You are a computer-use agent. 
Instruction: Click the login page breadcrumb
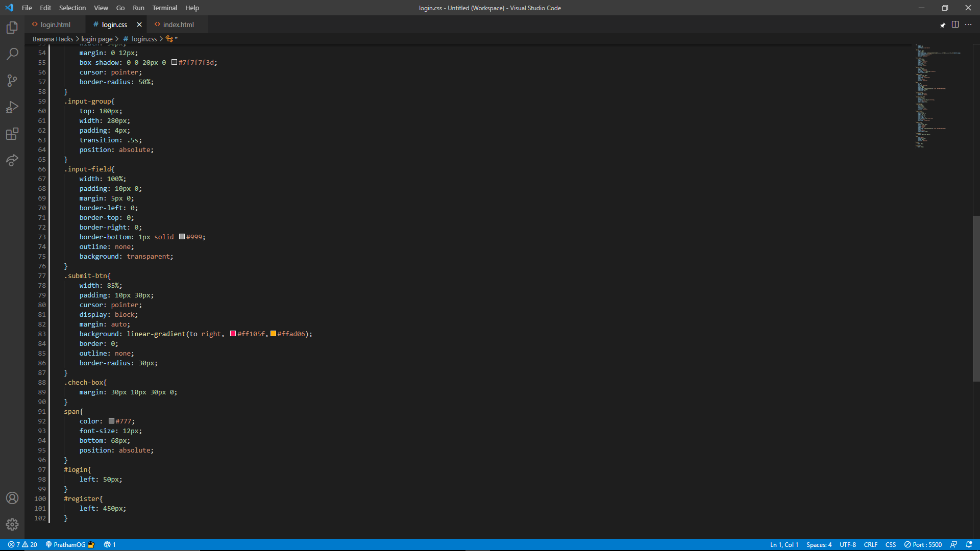96,39
